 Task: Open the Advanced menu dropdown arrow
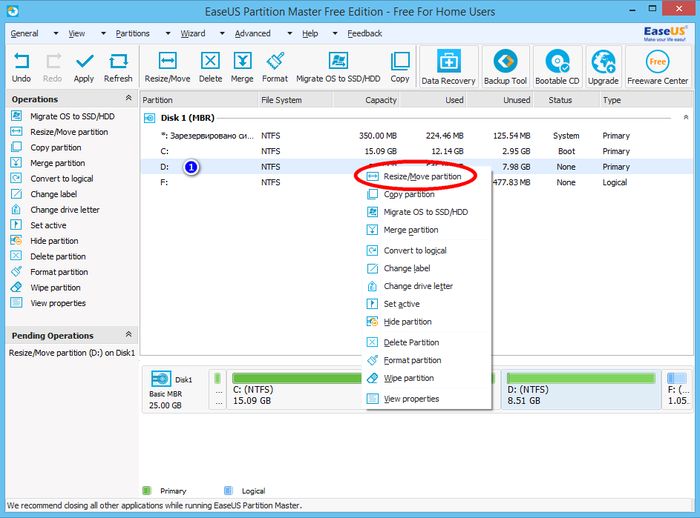(290, 33)
